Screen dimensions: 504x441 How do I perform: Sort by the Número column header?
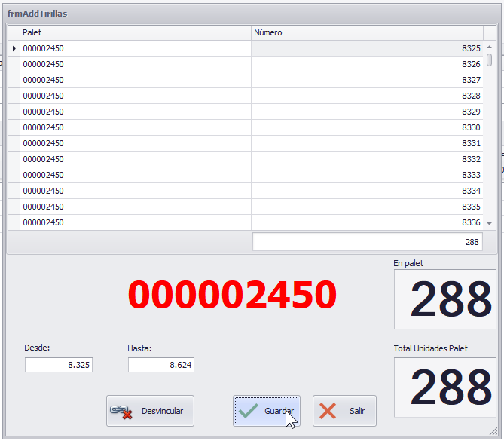pyautogui.click(x=367, y=33)
